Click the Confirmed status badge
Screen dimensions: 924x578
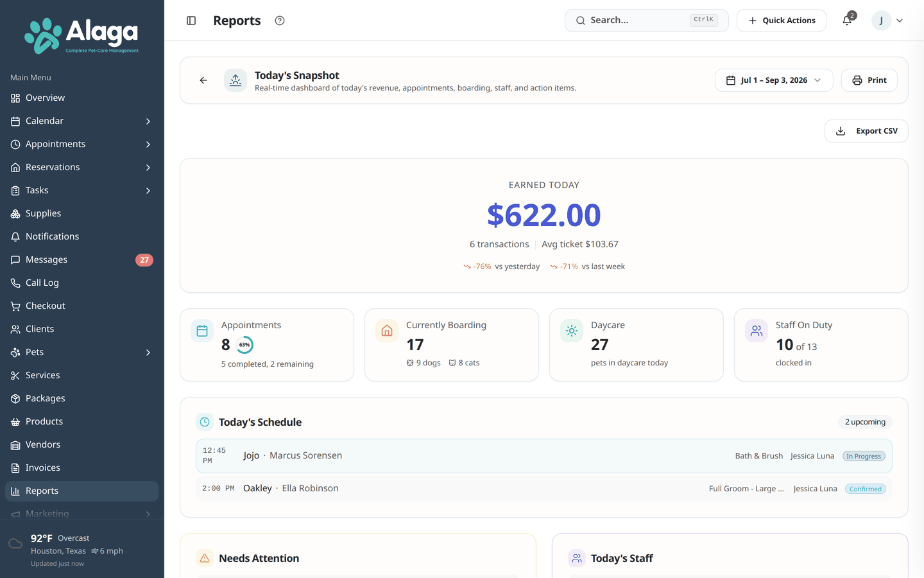pos(866,489)
